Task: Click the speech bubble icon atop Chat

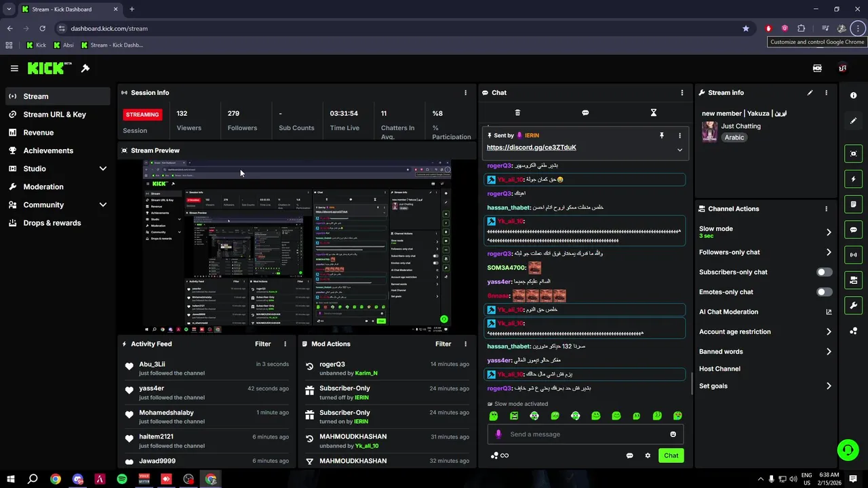Action: tap(585, 113)
